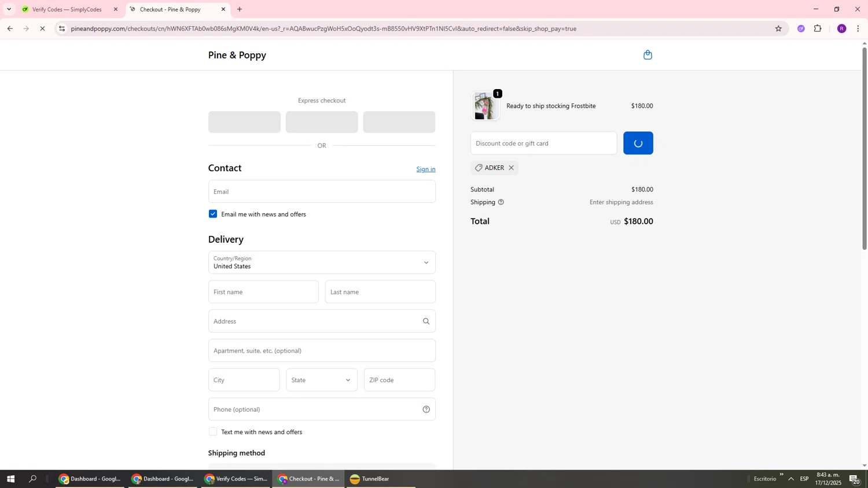The height and width of the screenshot is (488, 868).
Task: Click the shipping info help icon
Action: pos(501,202)
